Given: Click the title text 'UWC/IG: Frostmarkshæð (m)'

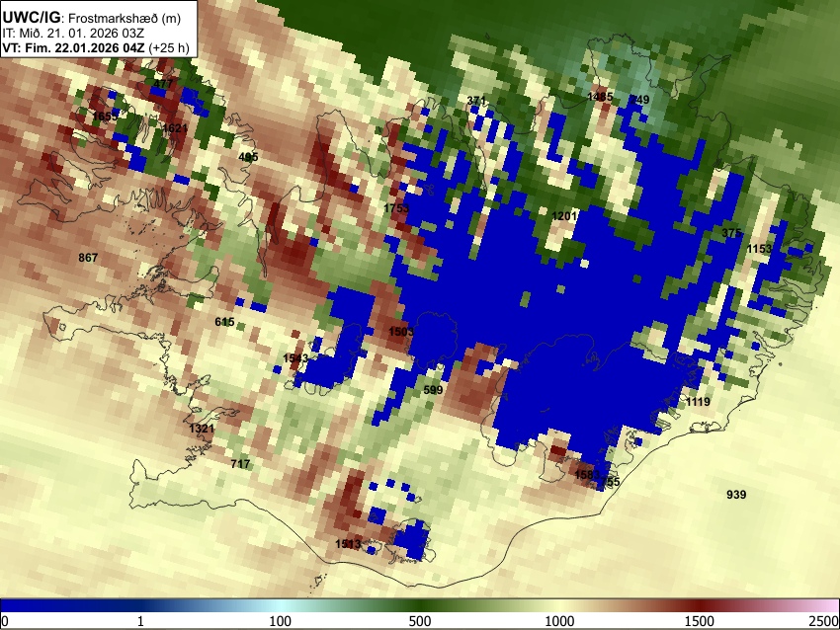Looking at the screenshot, I should (x=92, y=18).
